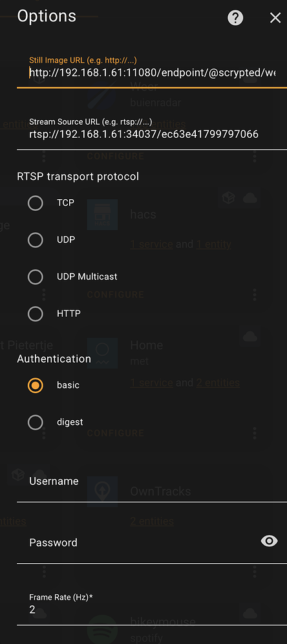
Task: Click the TCP label text
Action: pos(66,203)
